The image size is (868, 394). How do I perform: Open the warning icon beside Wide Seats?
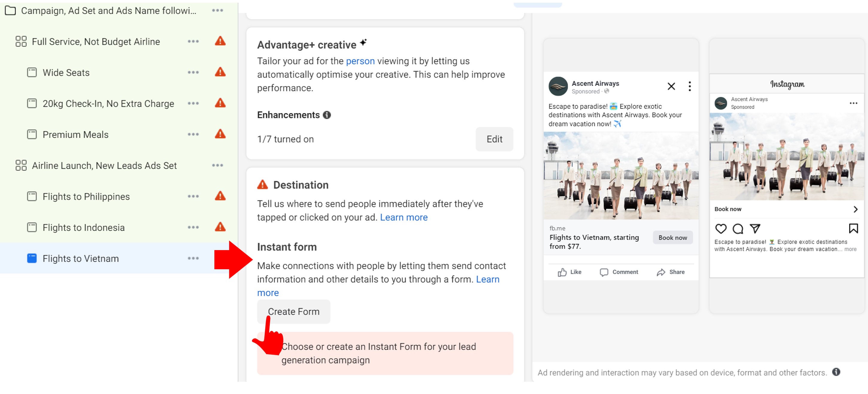tap(220, 72)
